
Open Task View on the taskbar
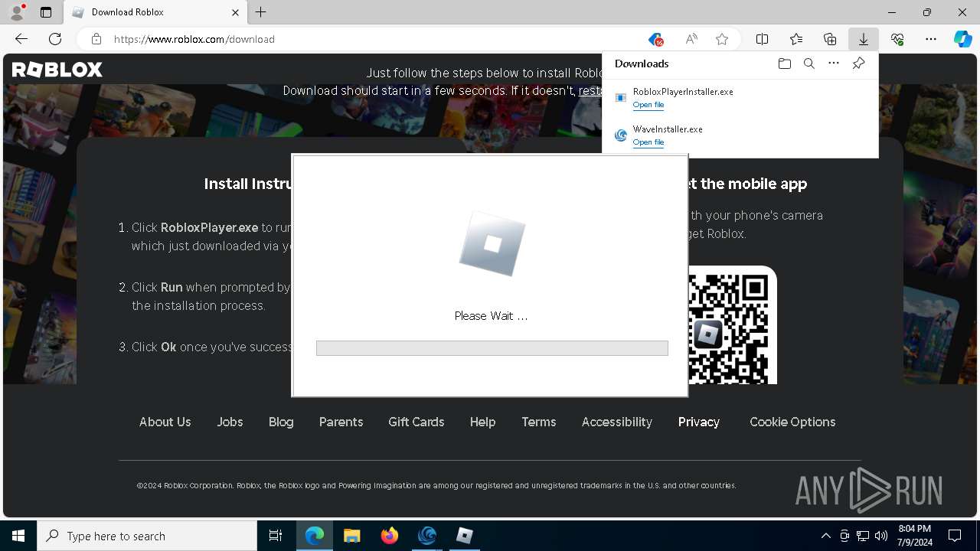click(276, 536)
